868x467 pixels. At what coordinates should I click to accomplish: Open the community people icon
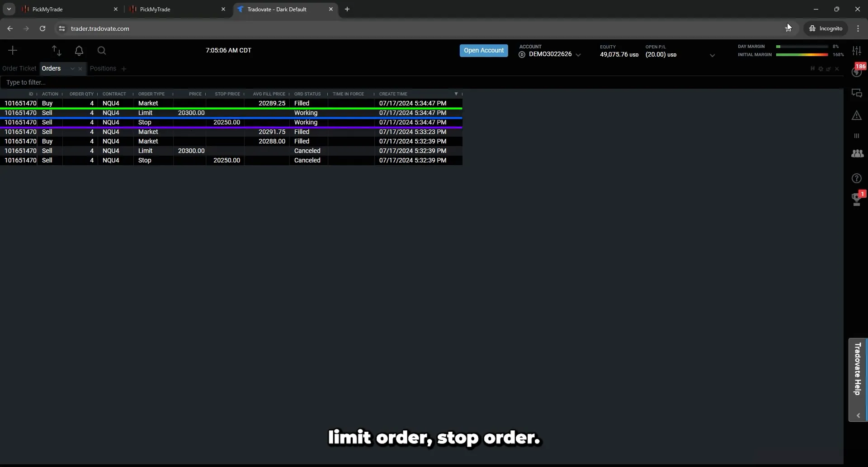coord(857,154)
